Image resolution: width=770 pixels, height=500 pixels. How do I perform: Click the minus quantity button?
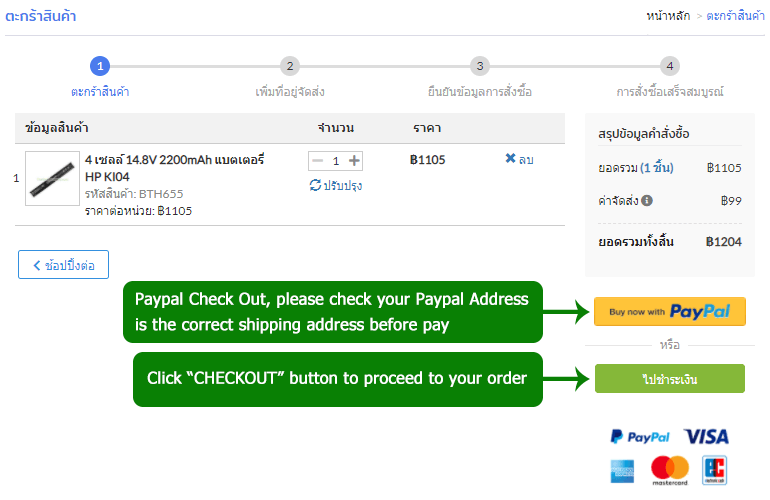pos(318,161)
